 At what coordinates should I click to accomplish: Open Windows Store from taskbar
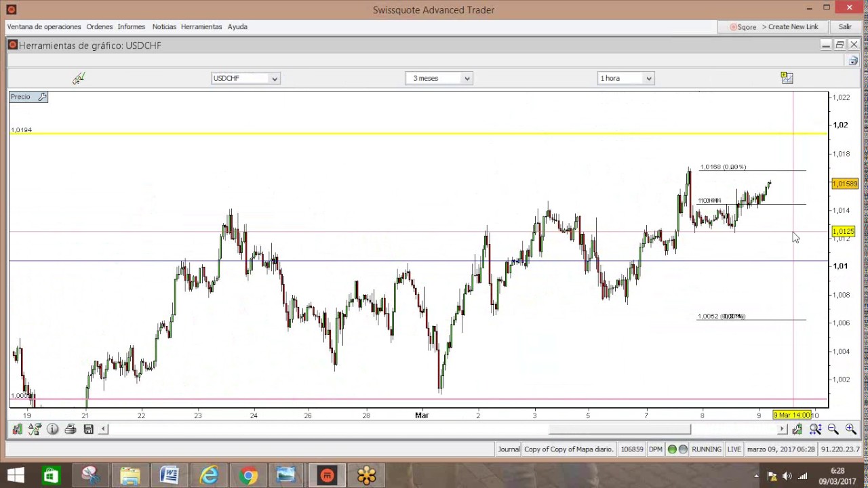pos(50,476)
